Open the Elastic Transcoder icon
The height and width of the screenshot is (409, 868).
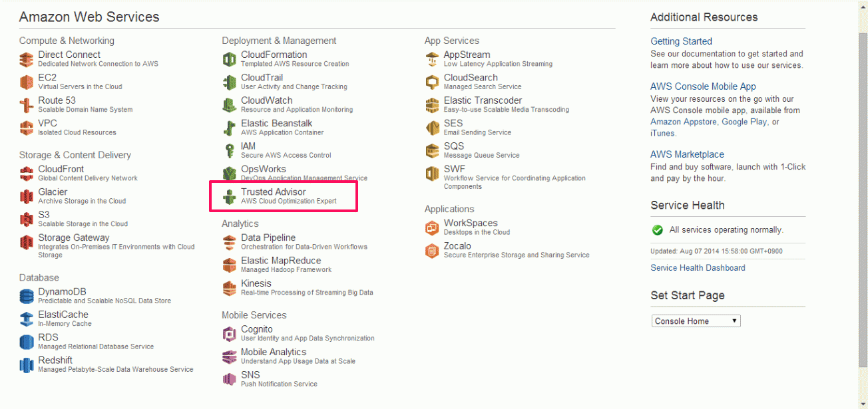point(432,105)
